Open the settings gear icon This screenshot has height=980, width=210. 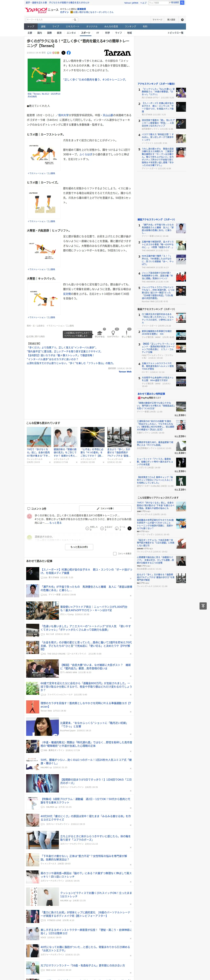182,20
